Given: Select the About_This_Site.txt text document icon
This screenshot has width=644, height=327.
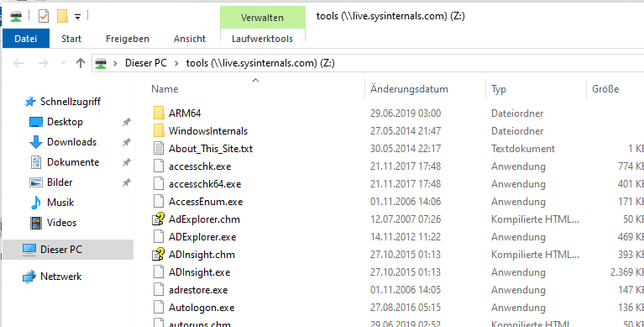Looking at the screenshot, I should coord(159,149).
